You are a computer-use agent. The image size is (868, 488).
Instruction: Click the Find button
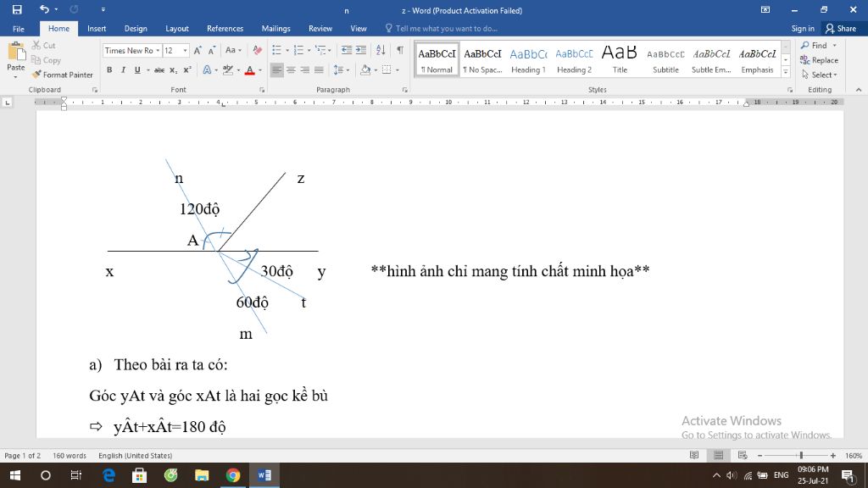[814, 46]
